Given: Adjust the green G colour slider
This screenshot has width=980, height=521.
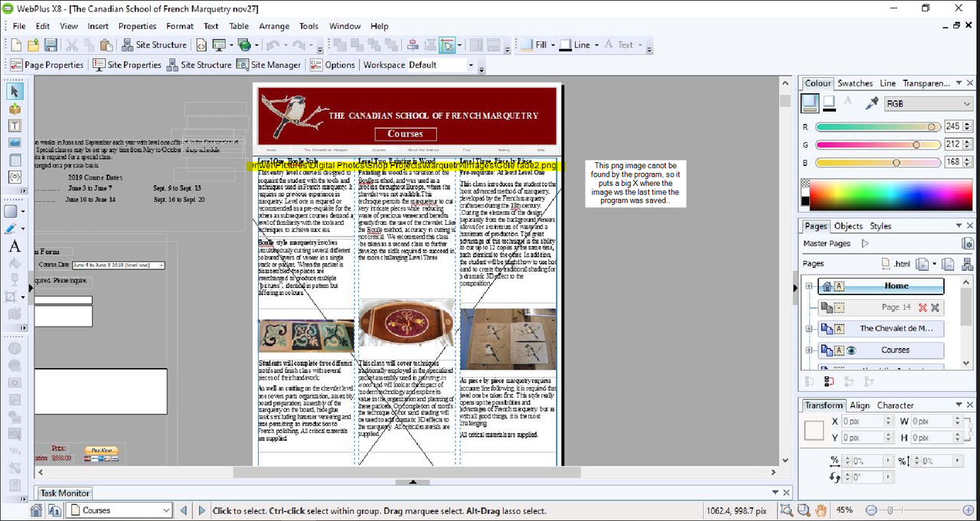Looking at the screenshot, I should point(878,145).
